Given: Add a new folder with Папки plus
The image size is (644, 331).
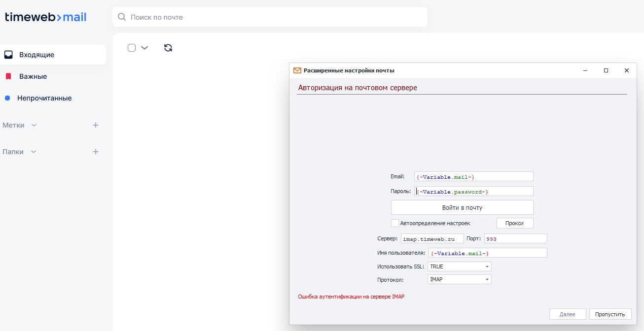Looking at the screenshot, I should (96, 152).
